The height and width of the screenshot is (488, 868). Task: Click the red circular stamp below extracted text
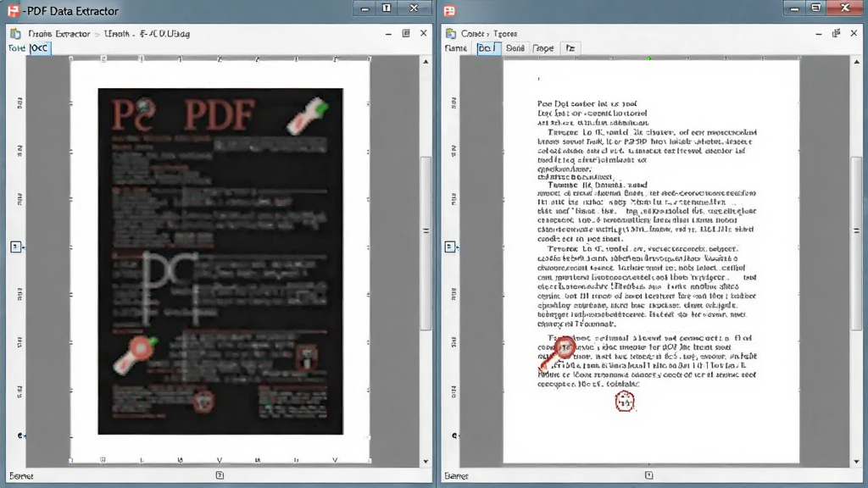tap(625, 401)
